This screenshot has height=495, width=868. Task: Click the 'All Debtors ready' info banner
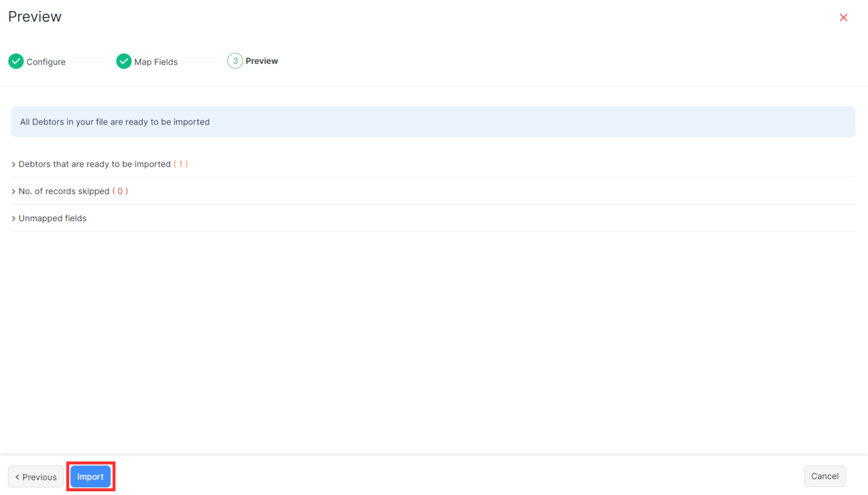tap(433, 122)
